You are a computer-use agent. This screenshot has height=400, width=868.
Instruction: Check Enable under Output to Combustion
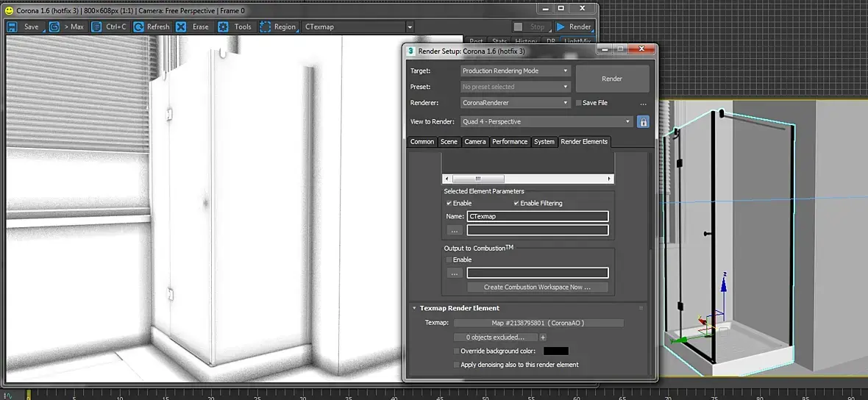pyautogui.click(x=449, y=260)
